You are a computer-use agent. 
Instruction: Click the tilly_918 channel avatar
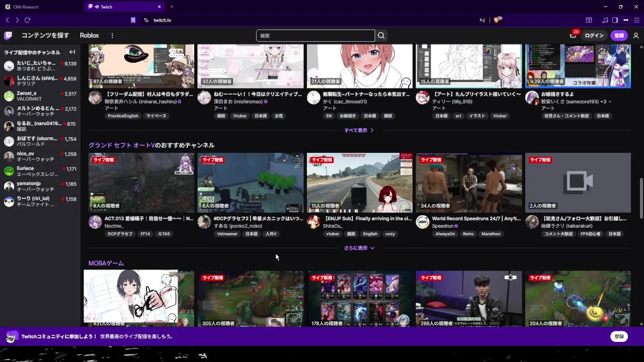pos(423,98)
